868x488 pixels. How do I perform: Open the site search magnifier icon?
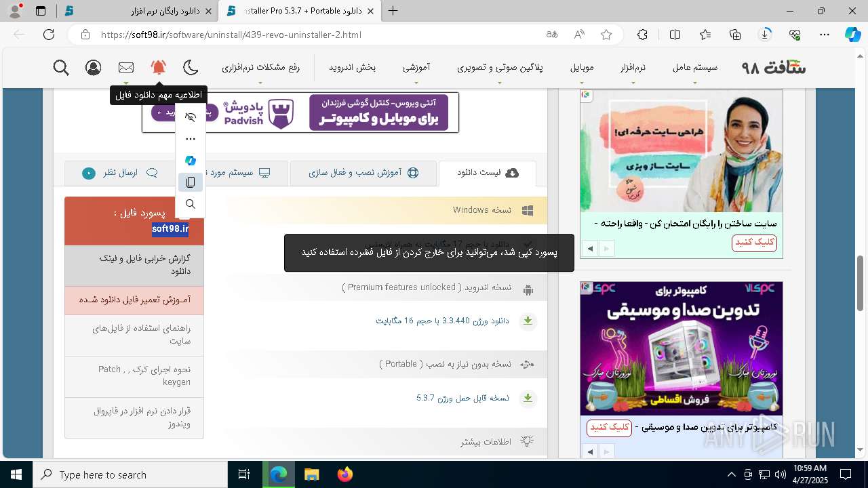click(61, 67)
